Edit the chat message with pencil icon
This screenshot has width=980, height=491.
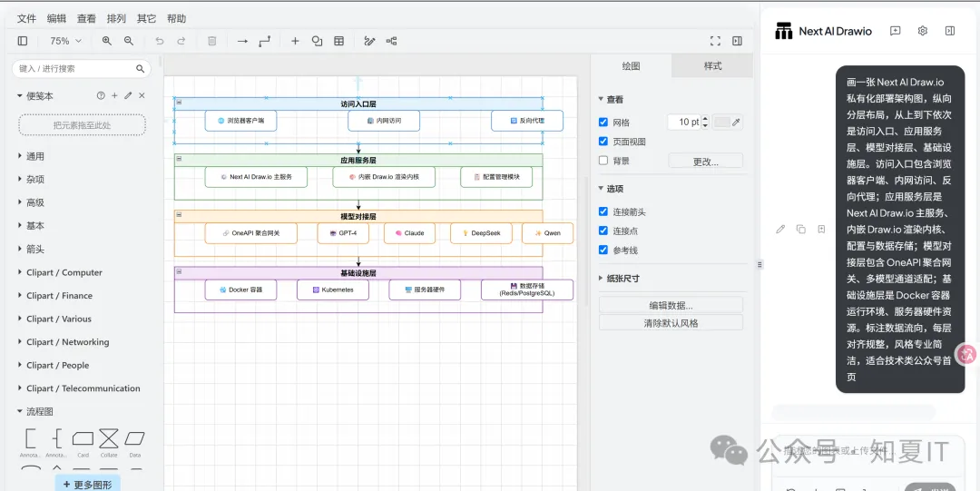tap(780, 230)
